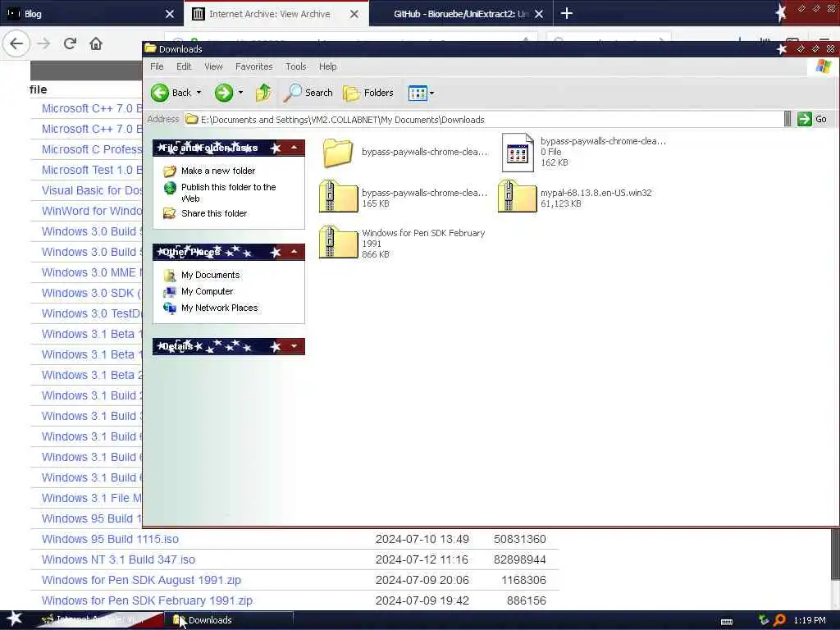This screenshot has width=840, height=630.
Task: Click Make a new folder task
Action: (218, 171)
